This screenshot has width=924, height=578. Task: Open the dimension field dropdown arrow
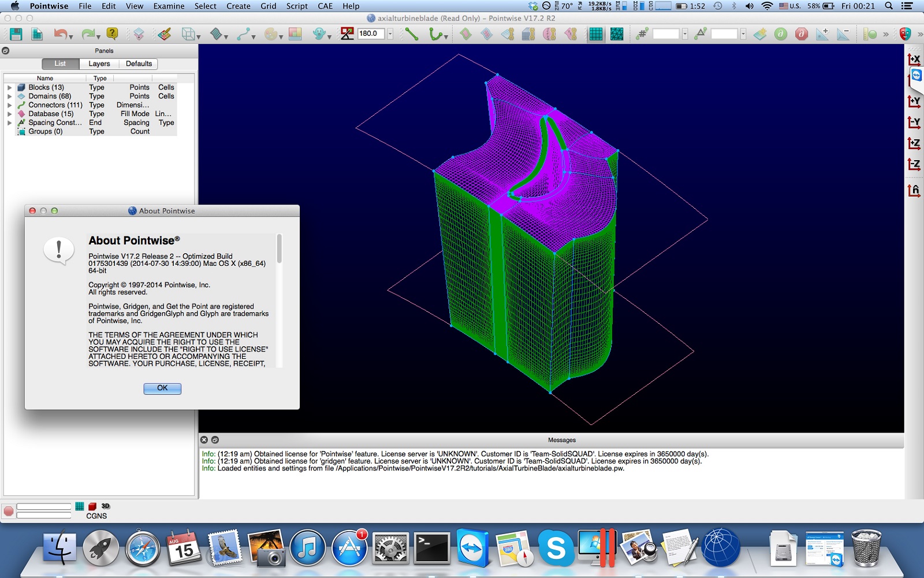[685, 34]
